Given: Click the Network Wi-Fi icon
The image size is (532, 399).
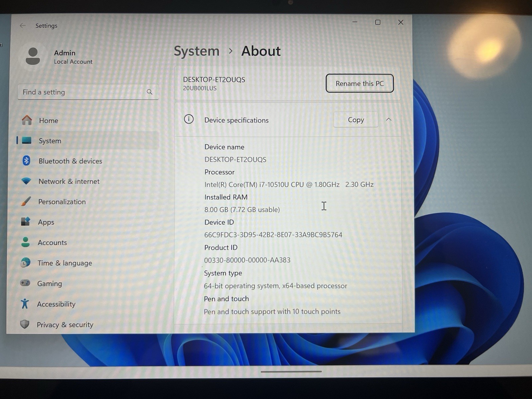Looking at the screenshot, I should tap(26, 181).
